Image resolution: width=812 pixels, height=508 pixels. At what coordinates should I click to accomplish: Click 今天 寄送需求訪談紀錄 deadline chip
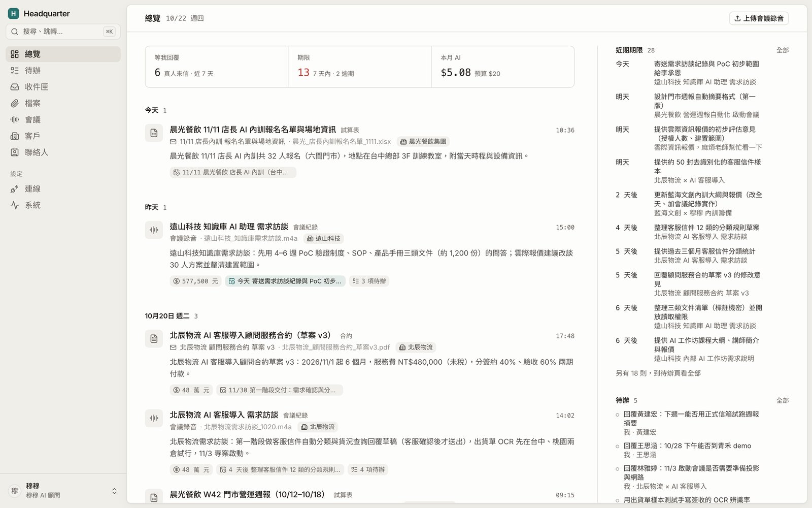click(x=285, y=281)
